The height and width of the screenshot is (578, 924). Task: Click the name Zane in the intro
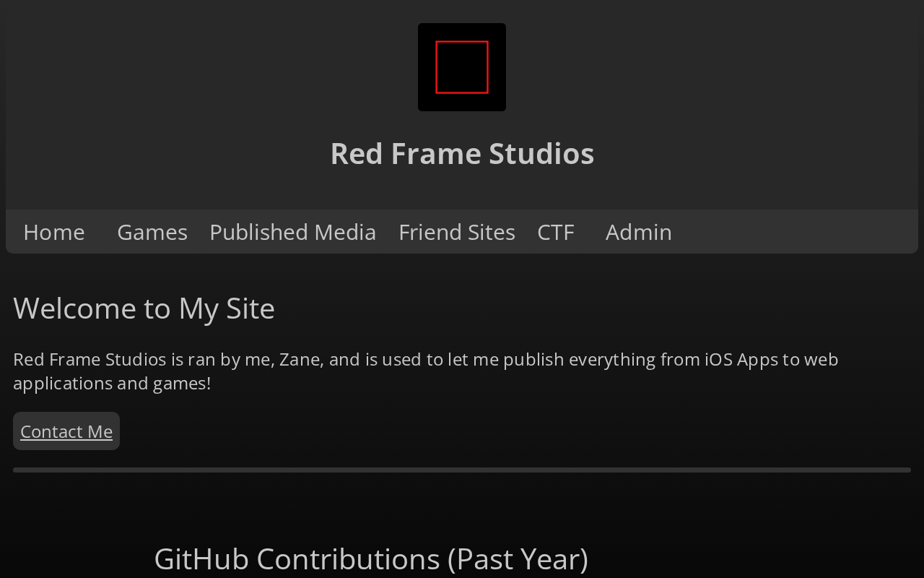[x=300, y=360]
